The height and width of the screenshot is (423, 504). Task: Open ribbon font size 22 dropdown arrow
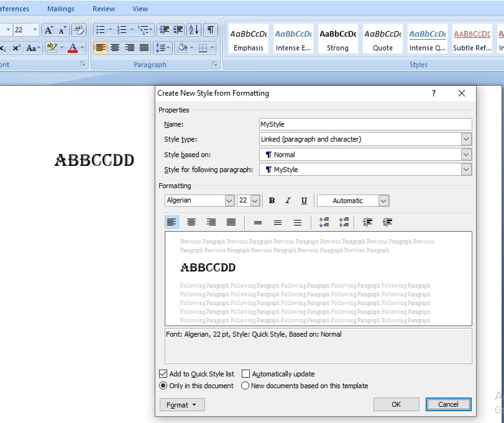(x=35, y=30)
